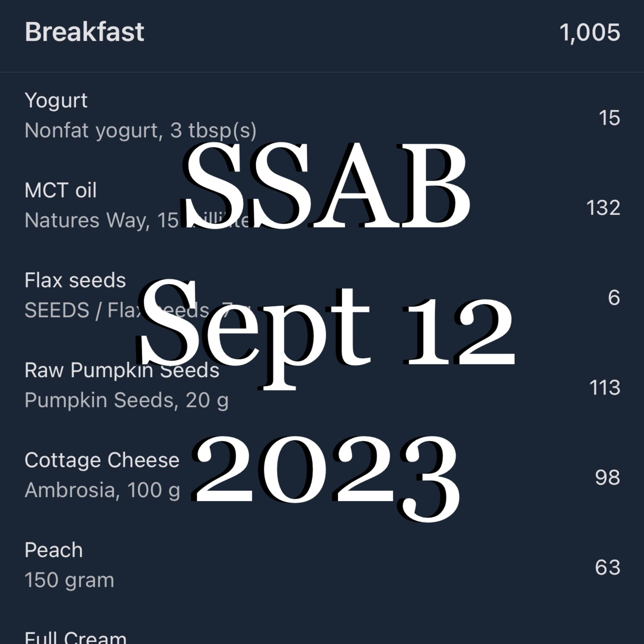Tap the Nonfat yogurt 3 tbsp serving line
644x644 pixels.
[140, 130]
